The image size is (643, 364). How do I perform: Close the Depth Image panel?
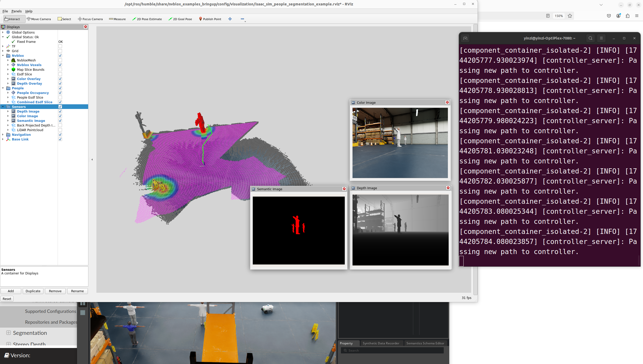(448, 188)
